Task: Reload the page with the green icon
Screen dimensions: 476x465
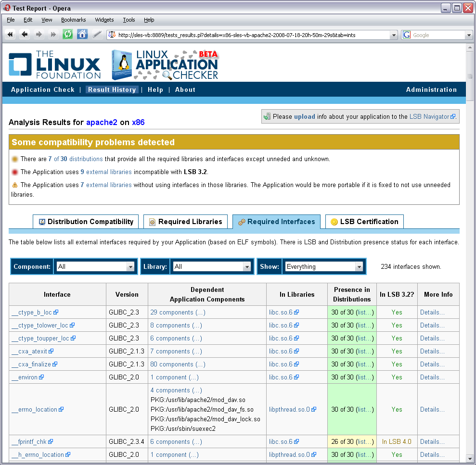Action: 68,34
